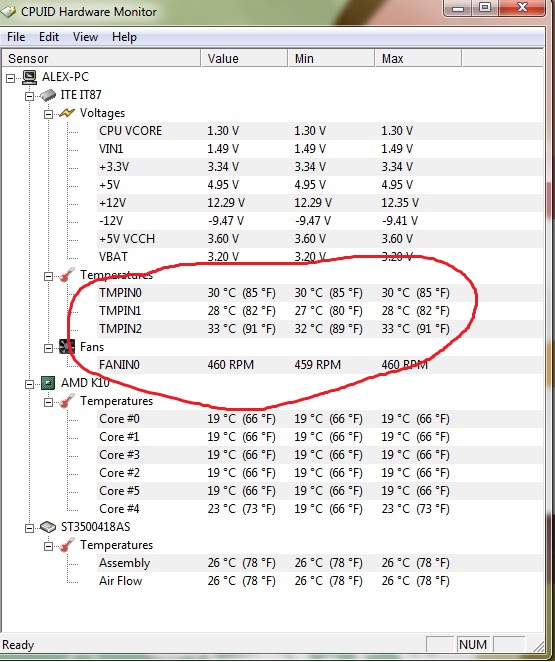The image size is (555, 662).
Task: Close the Hardware Monitor window
Action: point(522,8)
